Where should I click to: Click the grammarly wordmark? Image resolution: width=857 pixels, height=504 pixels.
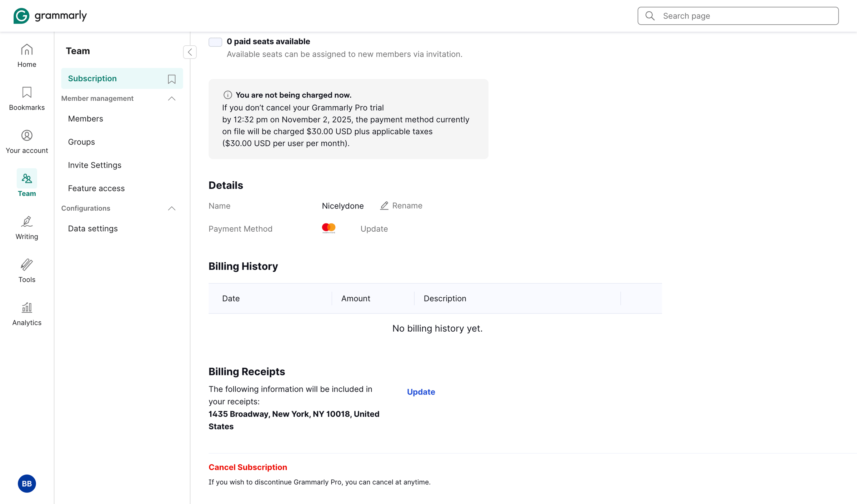coord(61,16)
